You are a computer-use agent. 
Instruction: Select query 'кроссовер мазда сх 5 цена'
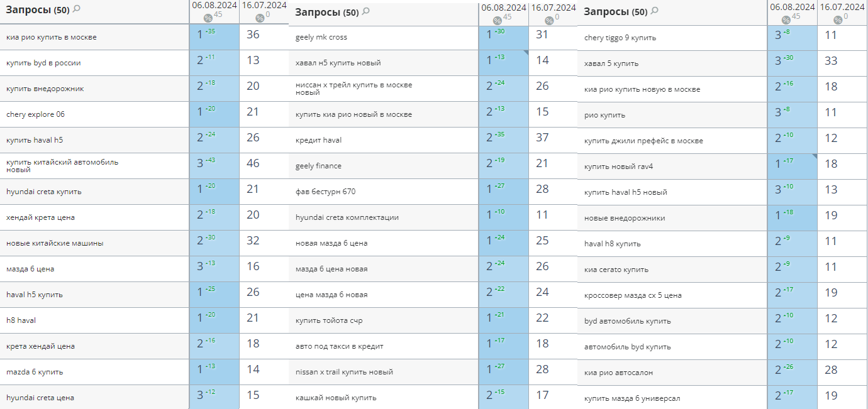tap(633, 295)
